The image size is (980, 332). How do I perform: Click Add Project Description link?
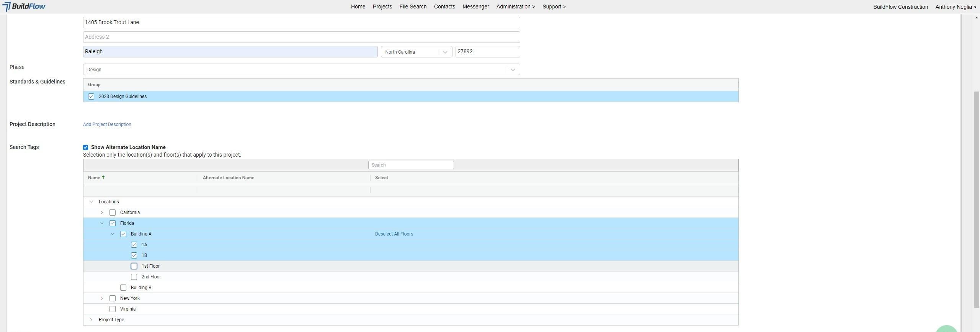click(107, 124)
